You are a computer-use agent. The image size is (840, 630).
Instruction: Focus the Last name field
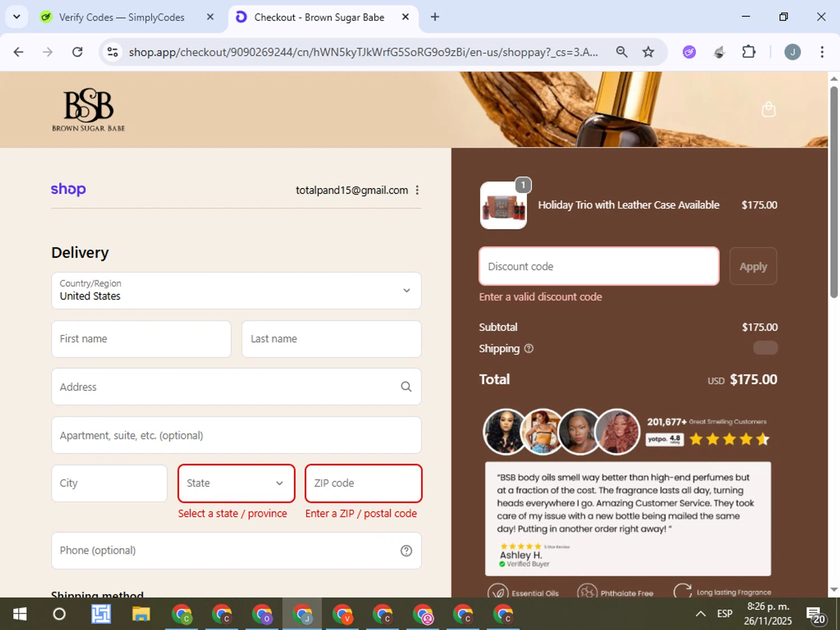tap(332, 339)
